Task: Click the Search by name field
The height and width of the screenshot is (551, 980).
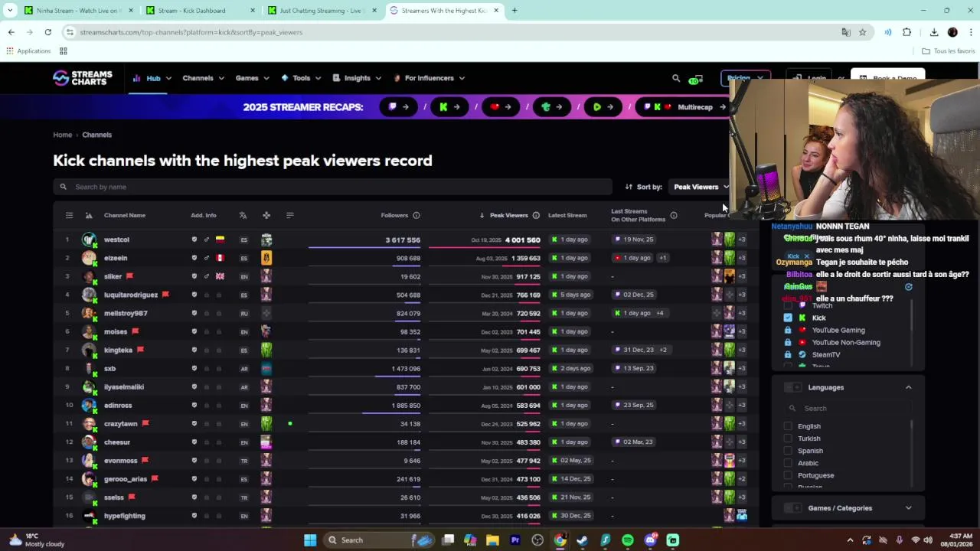Action: (x=332, y=187)
